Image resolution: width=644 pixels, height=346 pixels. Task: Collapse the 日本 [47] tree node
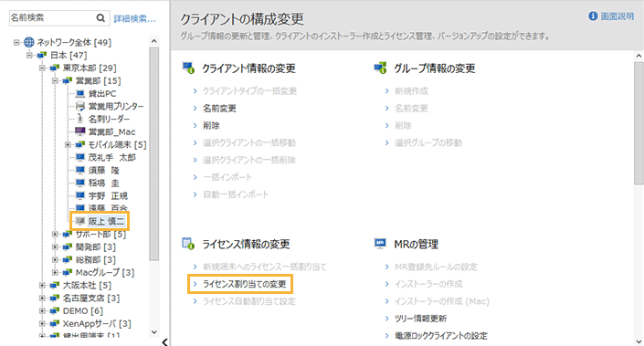(x=29, y=55)
